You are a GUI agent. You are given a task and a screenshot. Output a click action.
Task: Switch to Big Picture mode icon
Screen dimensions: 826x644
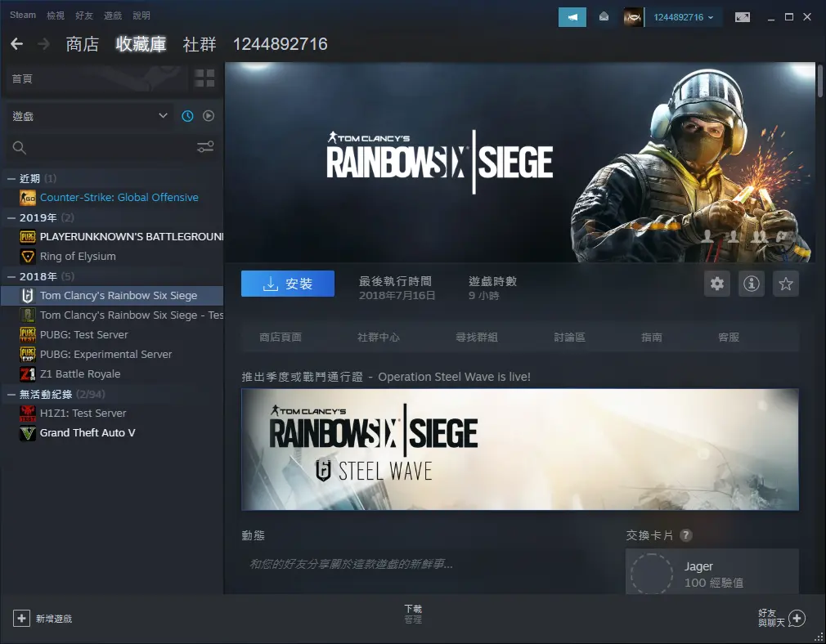pyautogui.click(x=743, y=17)
